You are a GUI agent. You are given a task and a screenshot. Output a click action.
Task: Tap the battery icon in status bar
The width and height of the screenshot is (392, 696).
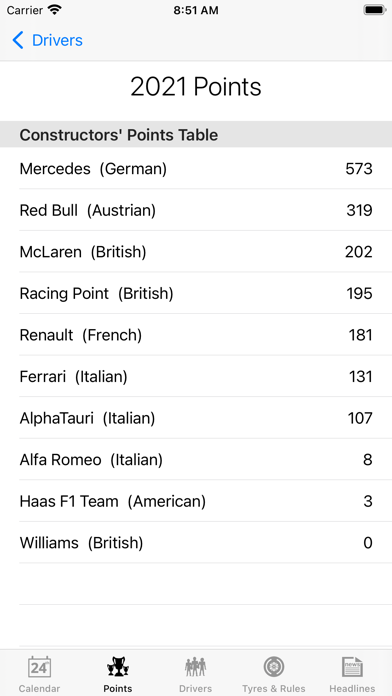coord(375,10)
